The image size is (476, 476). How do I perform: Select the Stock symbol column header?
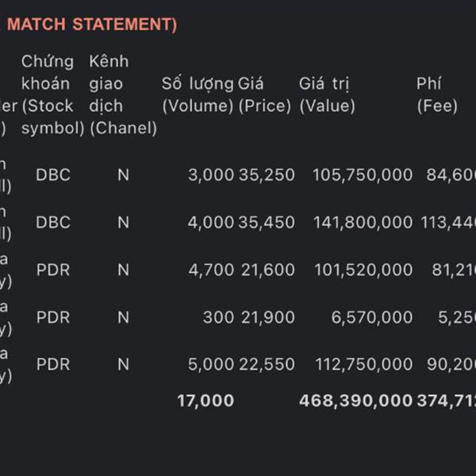point(52,94)
